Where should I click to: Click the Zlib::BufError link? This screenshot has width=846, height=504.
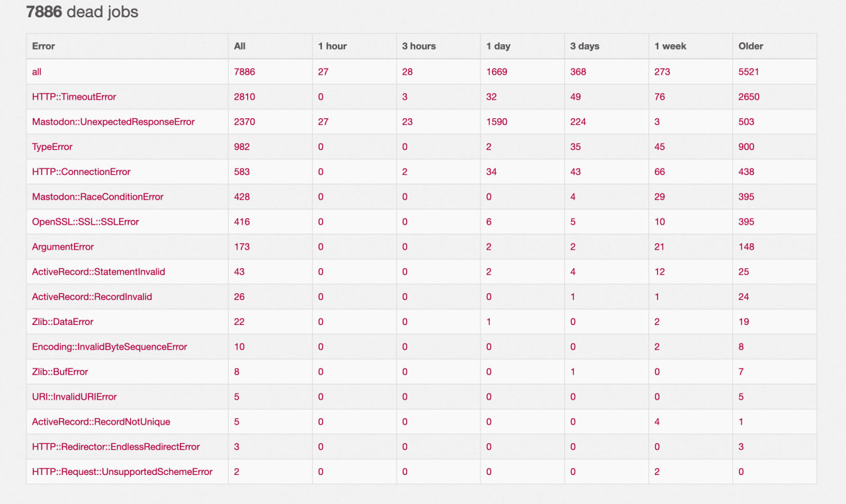click(x=60, y=372)
